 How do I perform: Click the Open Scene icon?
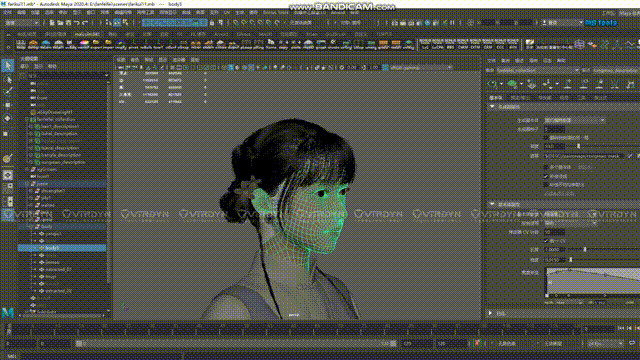pyautogui.click(x=60, y=23)
